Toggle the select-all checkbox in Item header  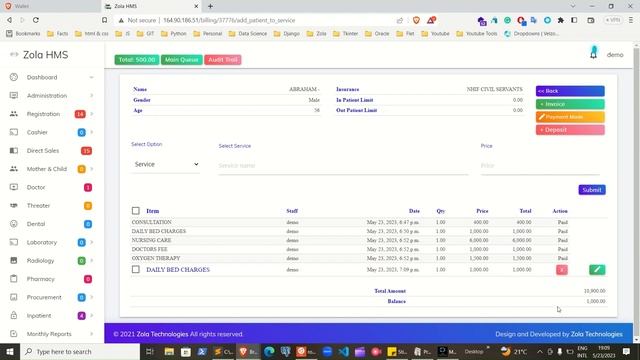pyautogui.click(x=136, y=211)
